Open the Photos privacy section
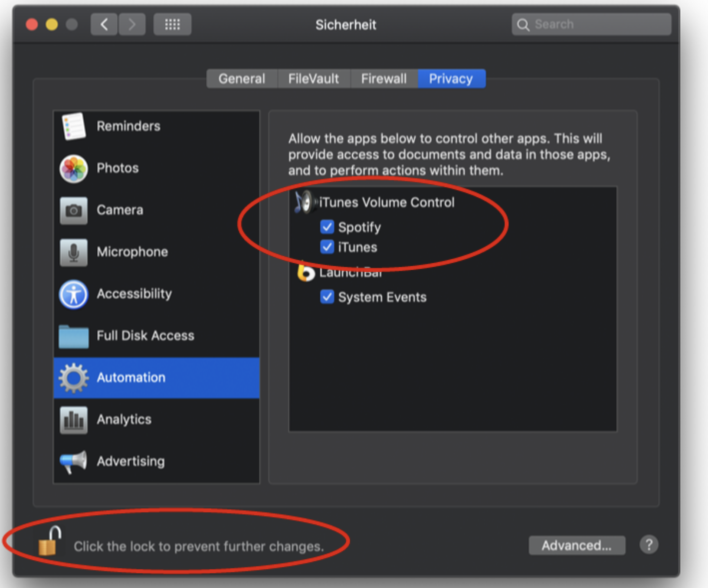The image size is (708, 588). click(x=117, y=168)
